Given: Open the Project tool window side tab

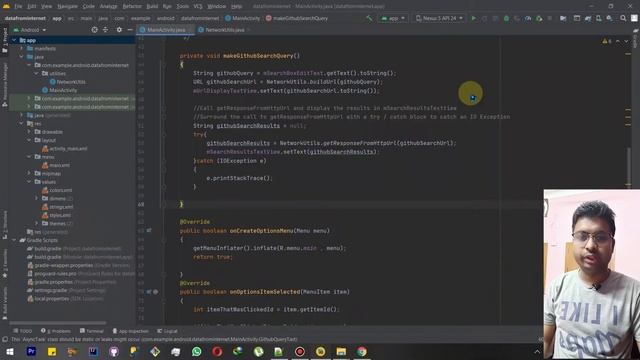Looking at the screenshot, I should click(x=5, y=40).
